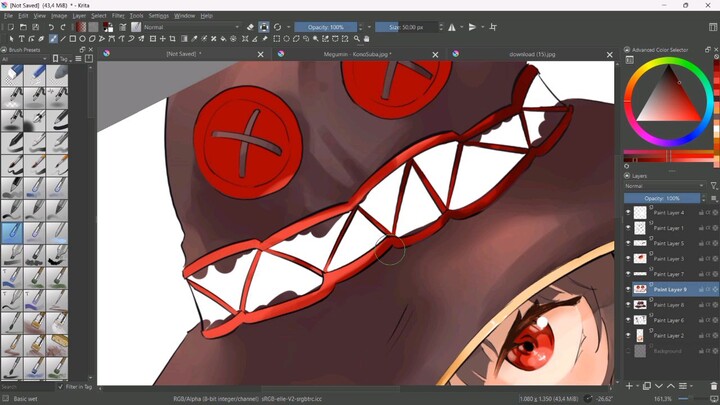Hide Paint Layer 5 with its eye icon
The height and width of the screenshot is (405, 720).
[x=628, y=243]
